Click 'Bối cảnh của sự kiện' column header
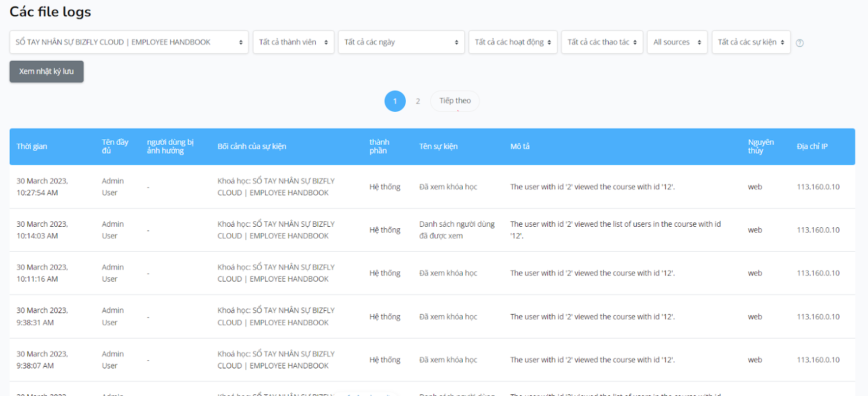The image size is (868, 396). pos(252,146)
